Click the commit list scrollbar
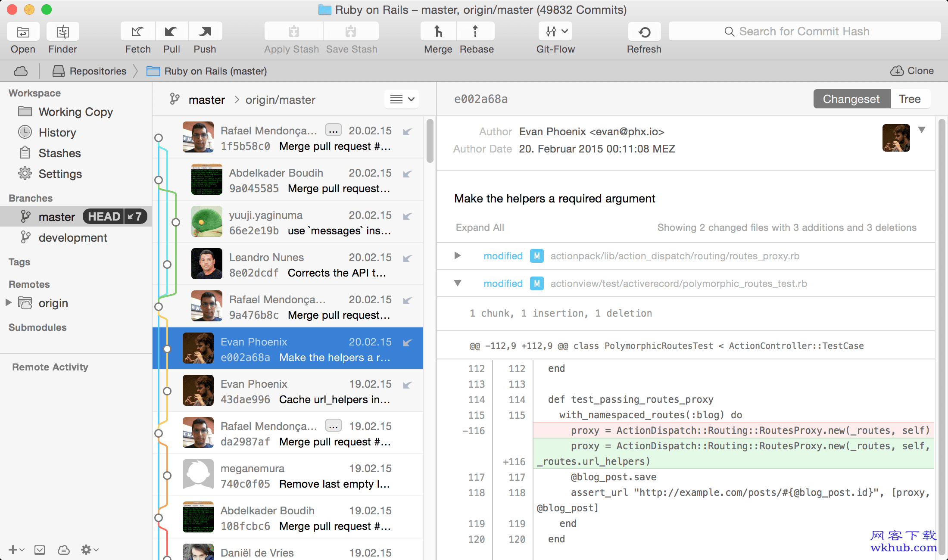Screen dimensions: 948x560 click(x=430, y=141)
